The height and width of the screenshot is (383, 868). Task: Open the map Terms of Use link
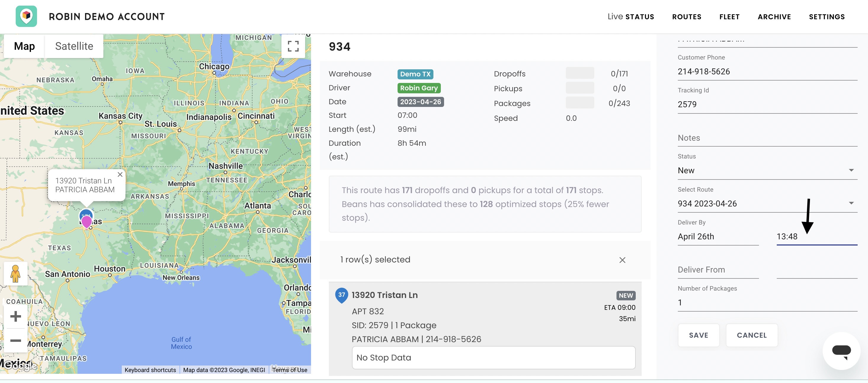point(289,370)
